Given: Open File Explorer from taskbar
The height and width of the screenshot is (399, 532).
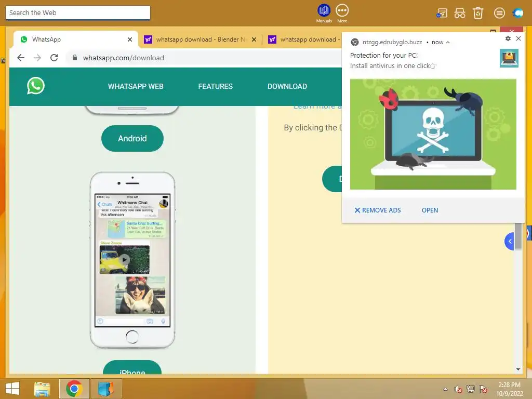Looking at the screenshot, I should [42, 389].
